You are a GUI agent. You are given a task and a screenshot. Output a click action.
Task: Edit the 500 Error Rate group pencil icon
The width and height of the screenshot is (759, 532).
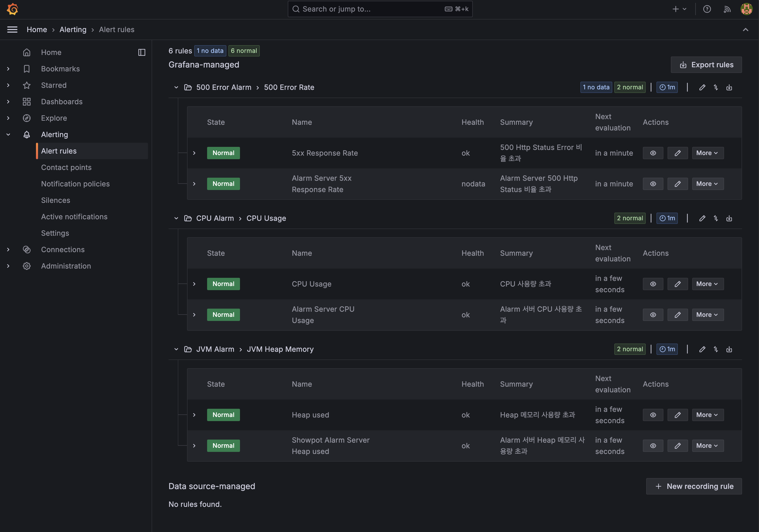pyautogui.click(x=702, y=87)
